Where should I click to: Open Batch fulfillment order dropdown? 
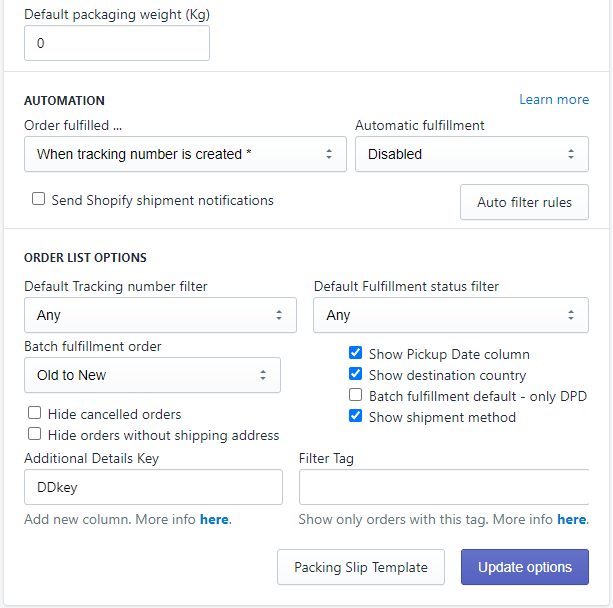[152, 375]
